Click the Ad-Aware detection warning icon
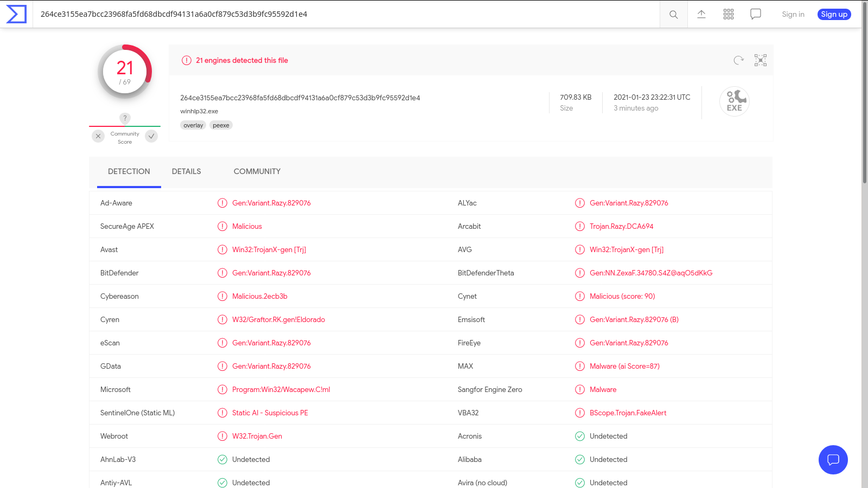 [222, 203]
